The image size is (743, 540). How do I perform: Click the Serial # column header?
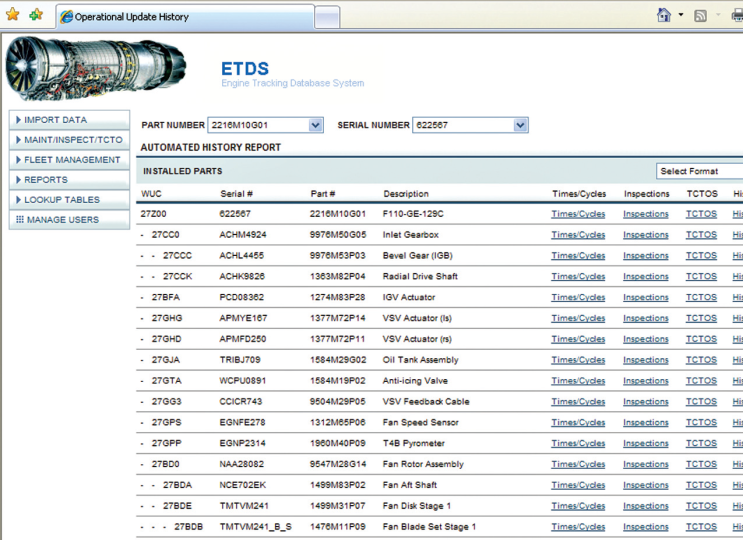point(236,194)
